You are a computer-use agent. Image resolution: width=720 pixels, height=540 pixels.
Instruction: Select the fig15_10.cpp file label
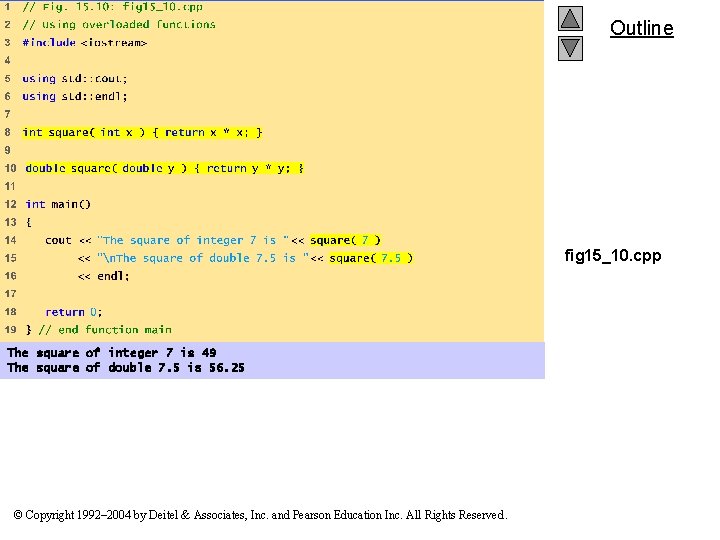613,255
